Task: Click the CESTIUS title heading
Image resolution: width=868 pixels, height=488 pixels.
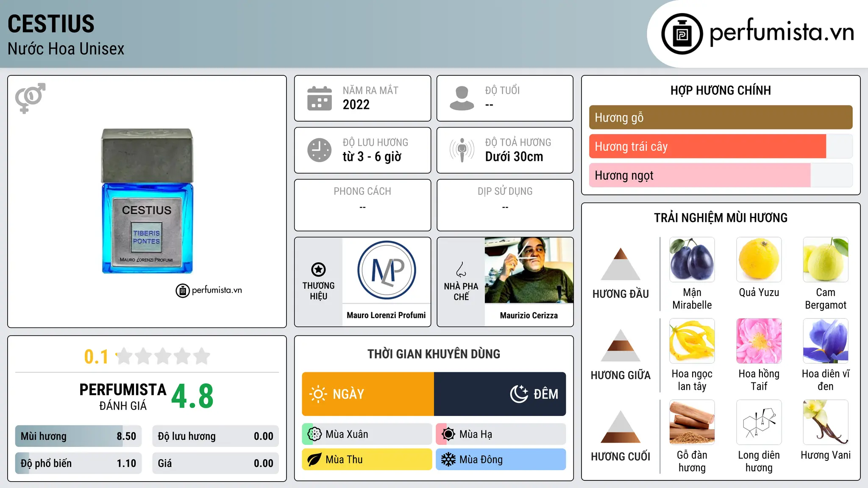Action: pyautogui.click(x=51, y=24)
